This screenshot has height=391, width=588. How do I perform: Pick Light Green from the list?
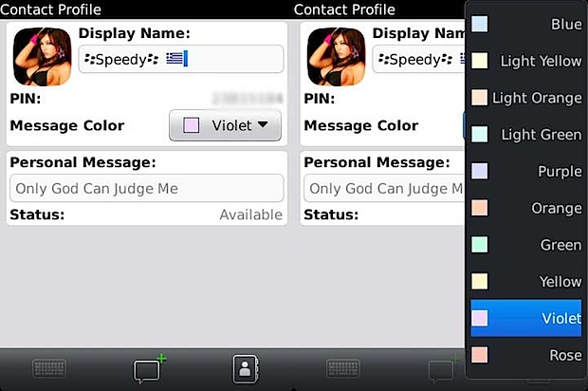click(526, 135)
